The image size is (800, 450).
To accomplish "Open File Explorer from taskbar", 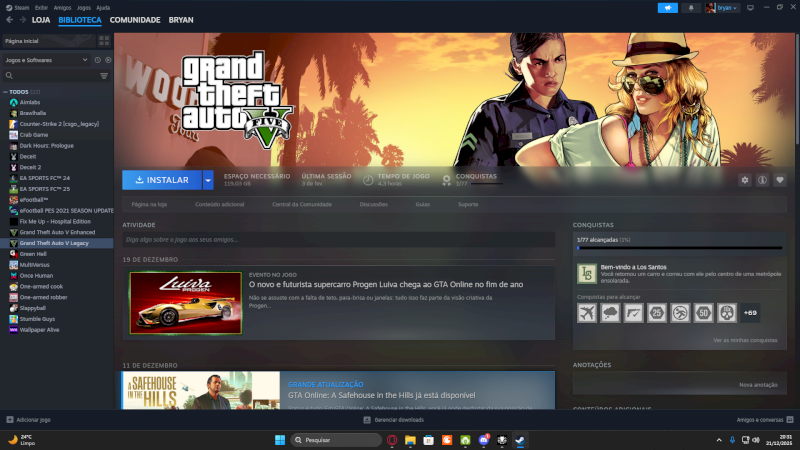I will 410,440.
